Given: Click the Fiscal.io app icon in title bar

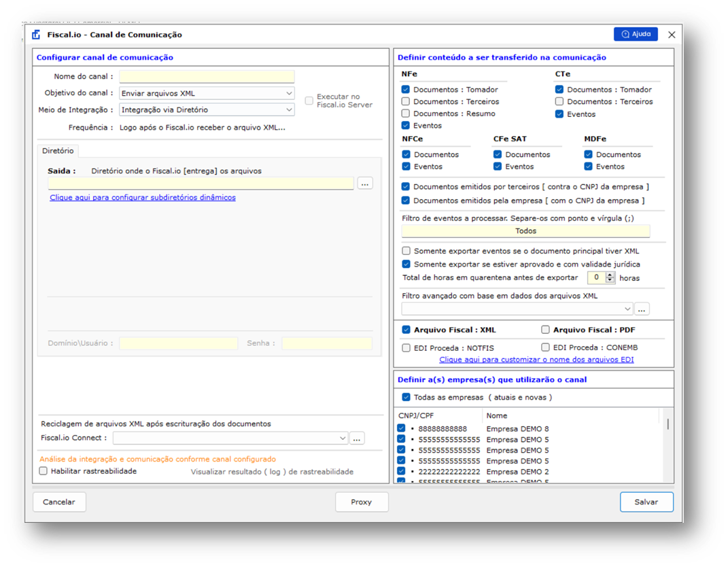Looking at the screenshot, I should (x=36, y=35).
